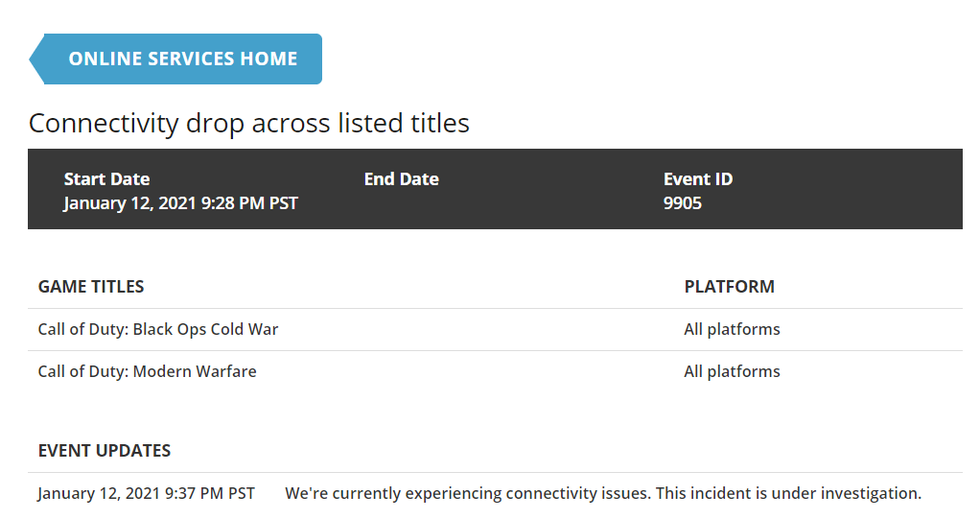980x519 pixels.
Task: Select the start date January 12, 9:28 PM
Action: 180,203
